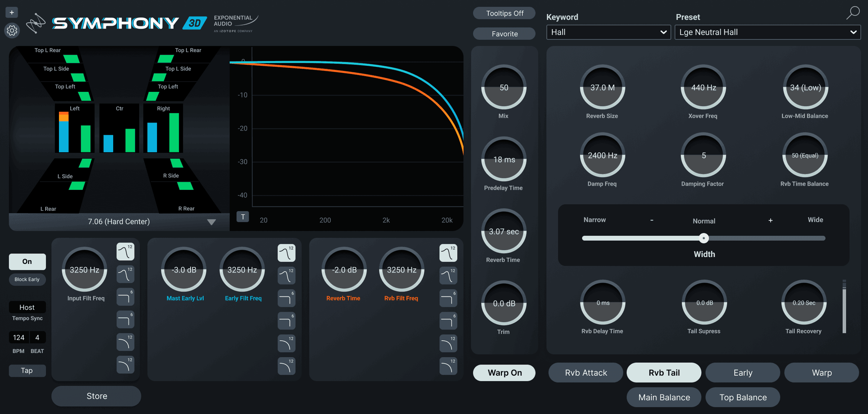Open the Top Balance tab
This screenshot has height=414, width=868.
pyautogui.click(x=743, y=397)
